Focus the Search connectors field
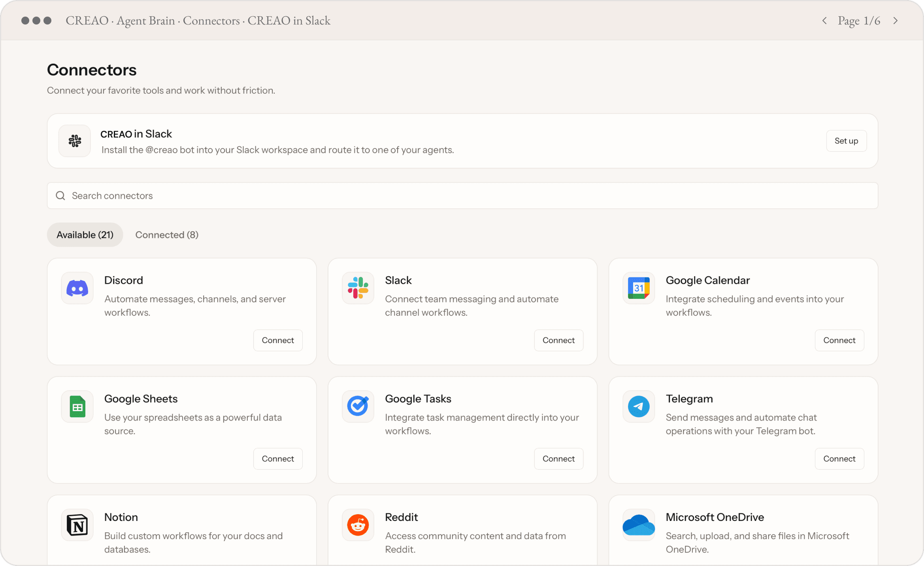Image resolution: width=924 pixels, height=566 pixels. 462,196
